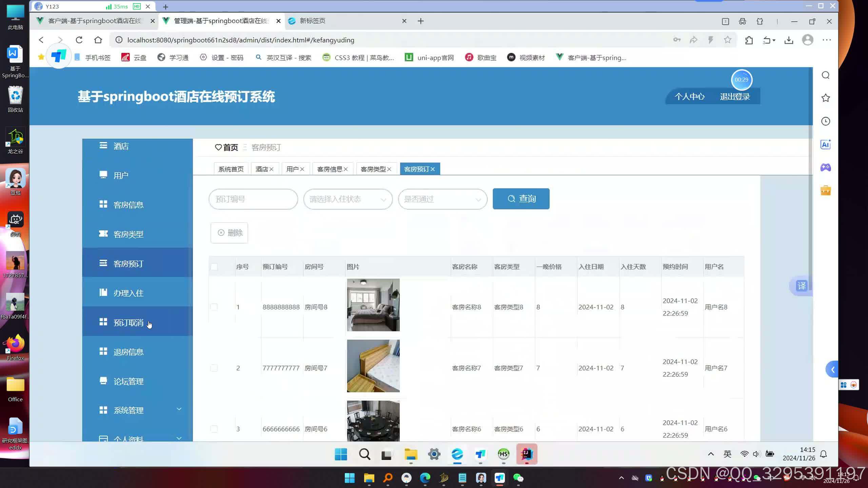868x488 pixels.
Task: Click the floating translate icon
Action: point(802,286)
